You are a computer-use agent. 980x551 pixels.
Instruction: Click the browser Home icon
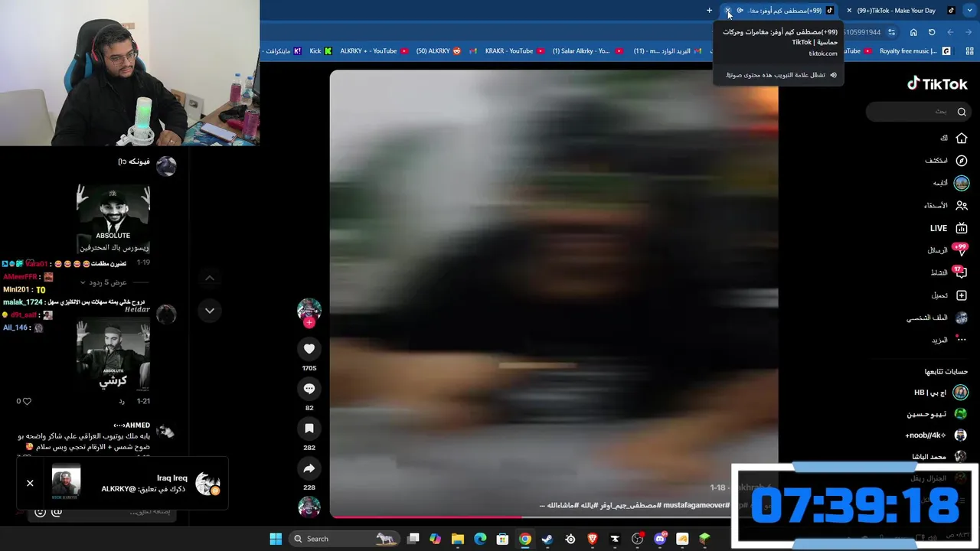click(x=913, y=32)
